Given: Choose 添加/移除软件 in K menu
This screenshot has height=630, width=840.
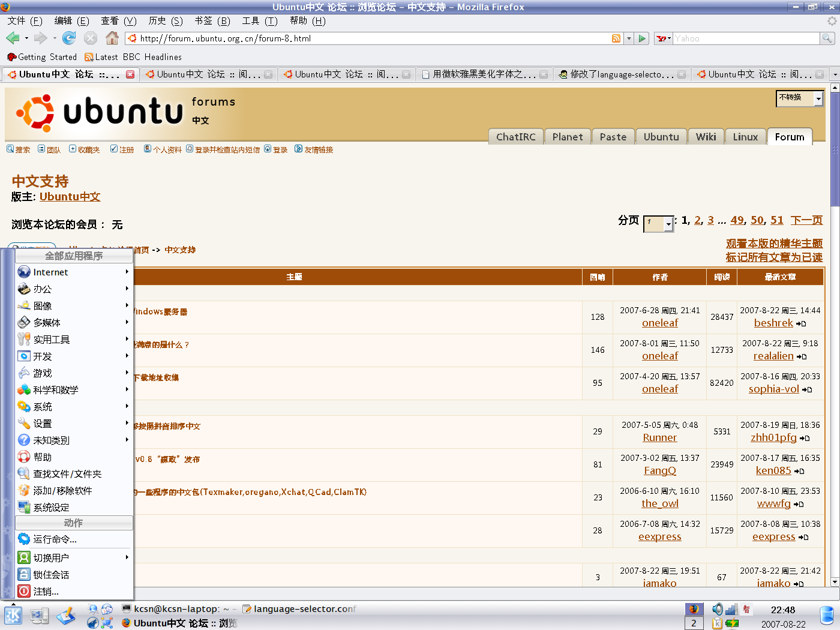Looking at the screenshot, I should 74,490.
